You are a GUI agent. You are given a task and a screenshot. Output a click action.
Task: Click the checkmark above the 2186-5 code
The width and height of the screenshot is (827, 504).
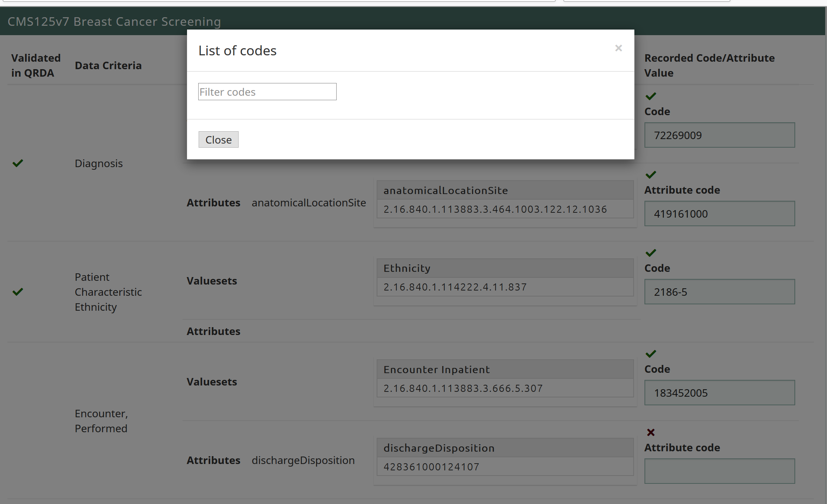[x=650, y=253]
